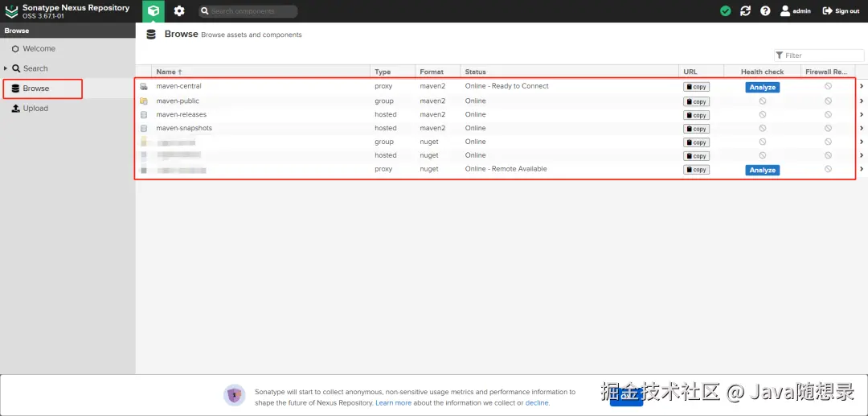868x416 pixels.
Task: Analyze health of maven-central
Action: click(x=762, y=88)
